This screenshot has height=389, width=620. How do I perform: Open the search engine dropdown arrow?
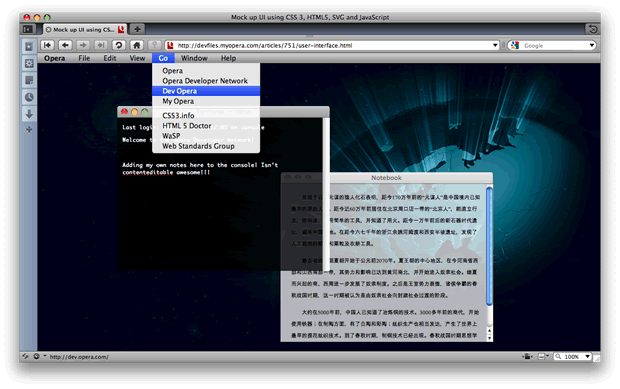(592, 45)
